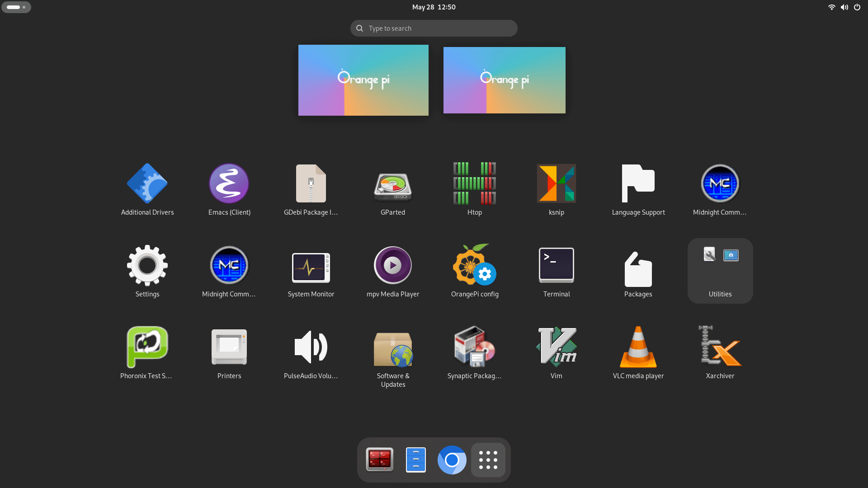Launch Emacs (Client)
Image resolution: width=868 pixels, height=488 pixels.
pos(229,189)
